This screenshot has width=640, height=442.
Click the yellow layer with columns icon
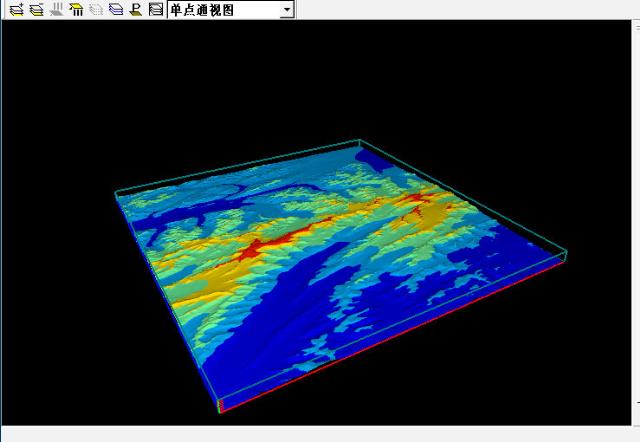76,9
